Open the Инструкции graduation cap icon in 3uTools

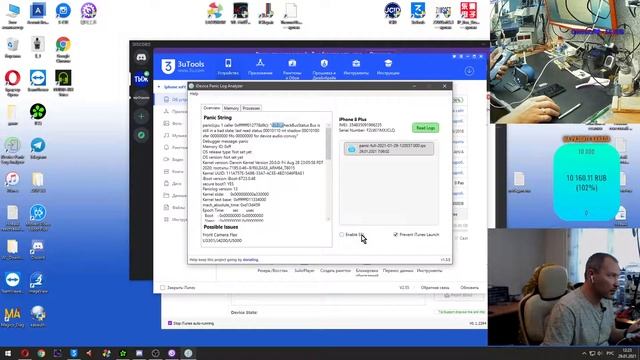click(388, 63)
